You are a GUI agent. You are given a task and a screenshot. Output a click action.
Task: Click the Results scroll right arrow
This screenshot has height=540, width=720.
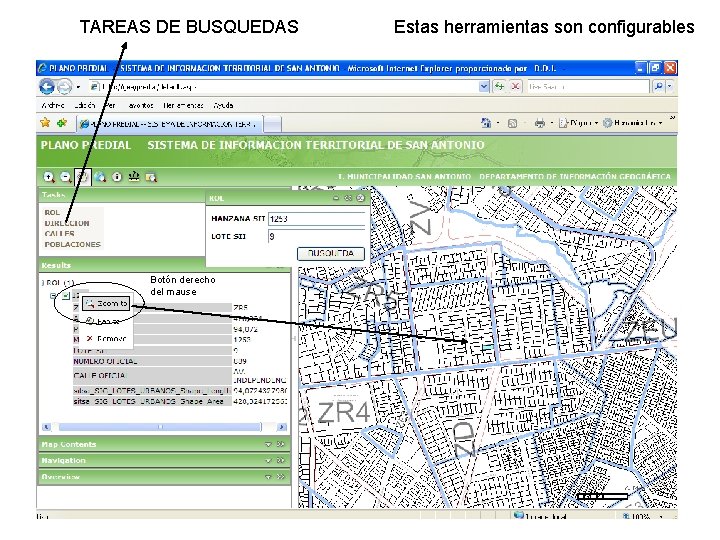tap(282, 427)
